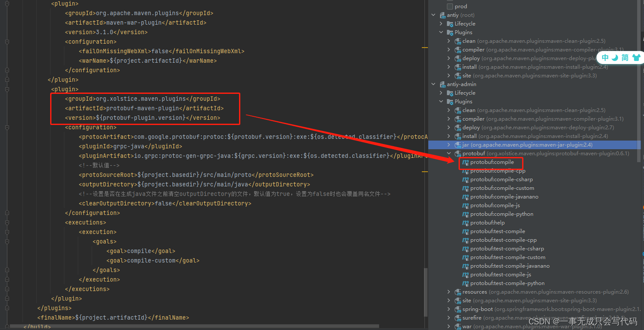This screenshot has width=644, height=330.
Task: Click the spring-boot plugin icon
Action: tap(458, 309)
